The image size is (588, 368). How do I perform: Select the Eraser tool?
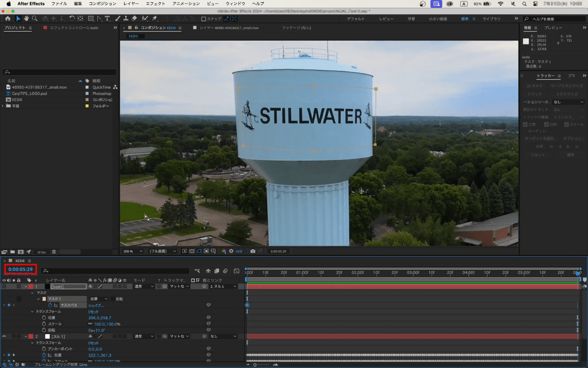tap(134, 19)
